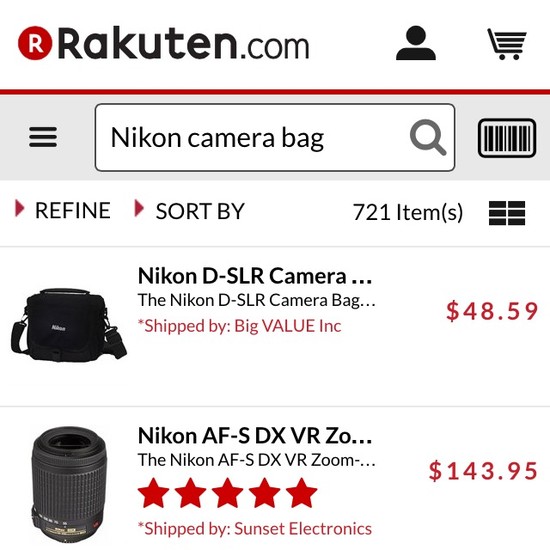This screenshot has height=550, width=550.
Task: Click Shipped by Big VALUE Inc link
Action: [240, 326]
